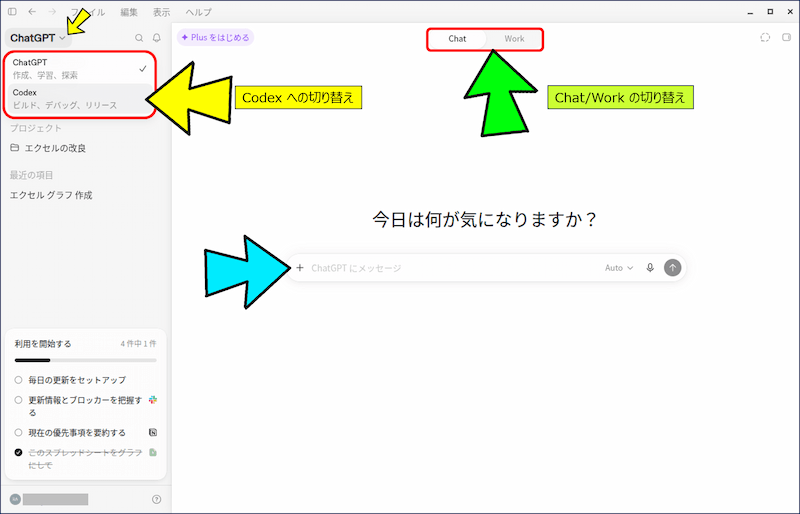Check 毎日の更新をセットアップ radio circle
Image resolution: width=800 pixels, height=514 pixels.
pos(18,380)
